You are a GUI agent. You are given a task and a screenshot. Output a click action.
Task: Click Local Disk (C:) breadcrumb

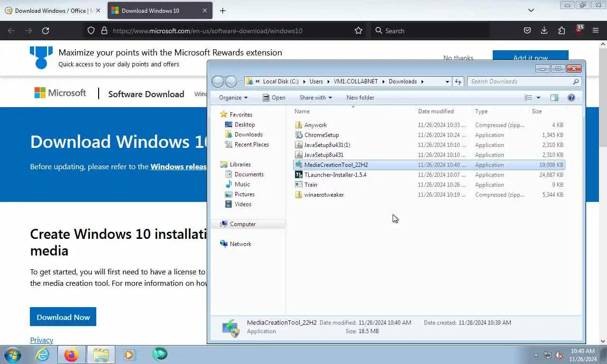281,82
